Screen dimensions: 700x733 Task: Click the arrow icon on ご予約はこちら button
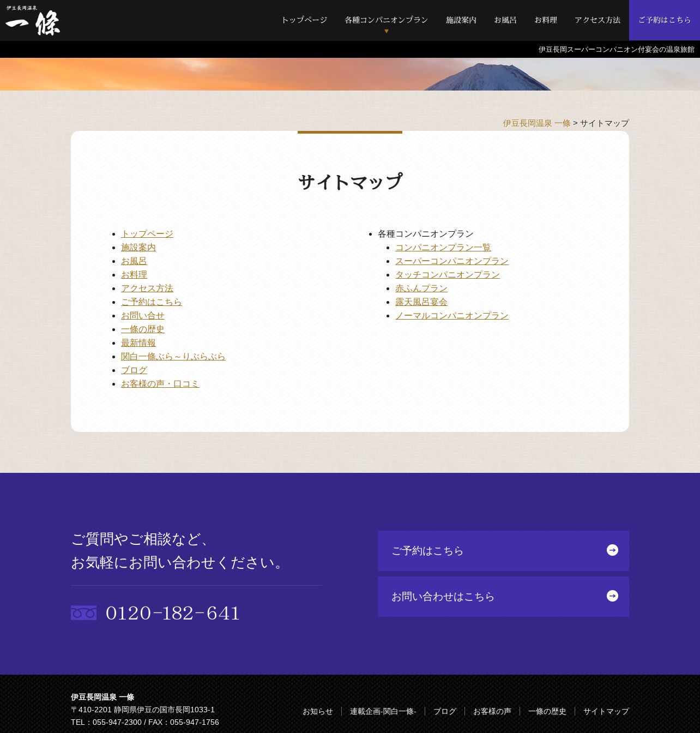[612, 550]
